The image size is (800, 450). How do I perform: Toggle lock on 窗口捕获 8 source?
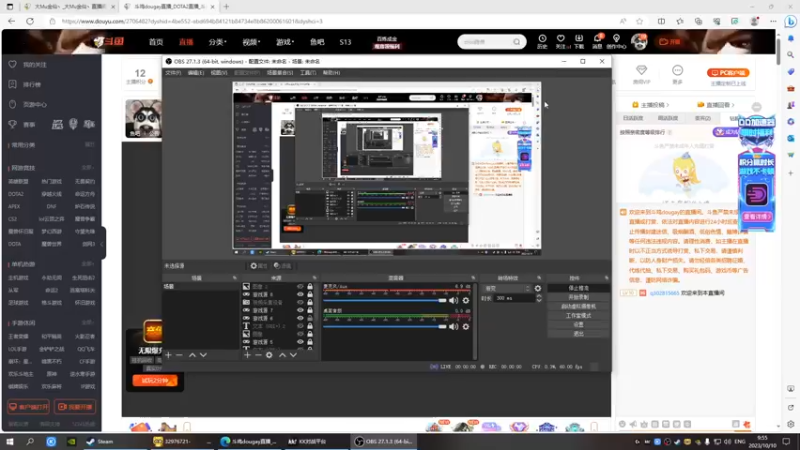click(x=310, y=294)
